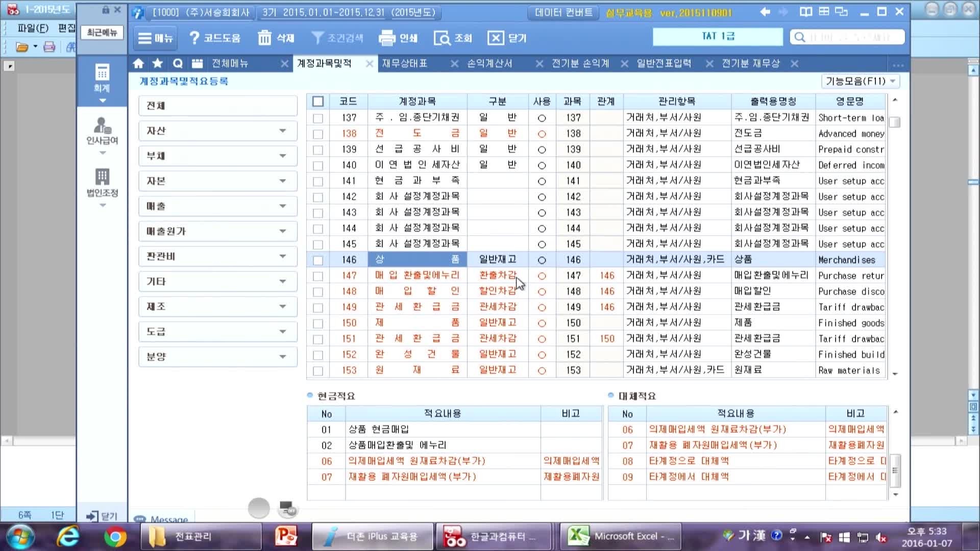The width and height of the screenshot is (980, 551).
Task: Close the 계정과목및적 tab
Action: pyautogui.click(x=370, y=64)
